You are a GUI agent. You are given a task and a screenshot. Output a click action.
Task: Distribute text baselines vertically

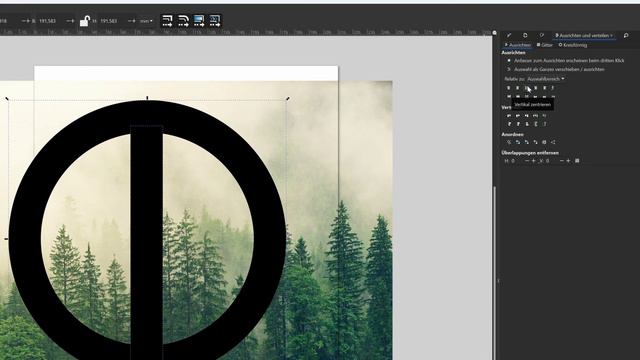point(544,124)
